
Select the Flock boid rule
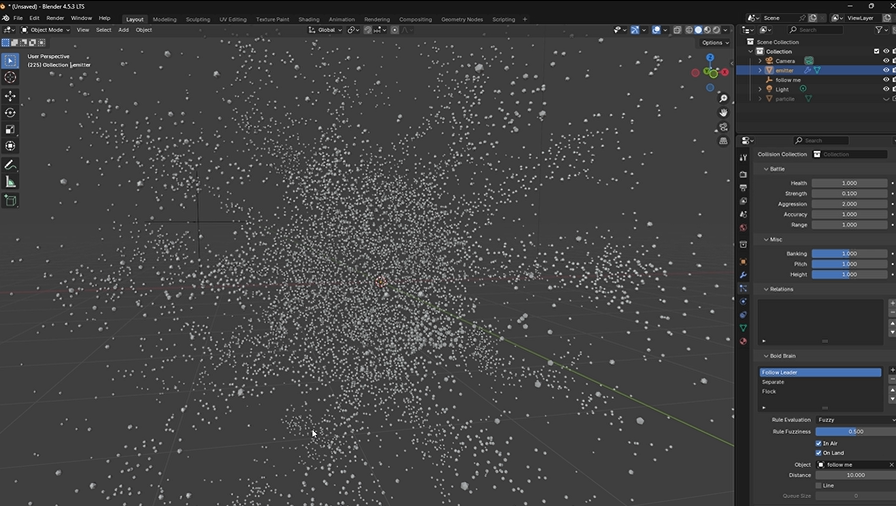pyautogui.click(x=821, y=392)
